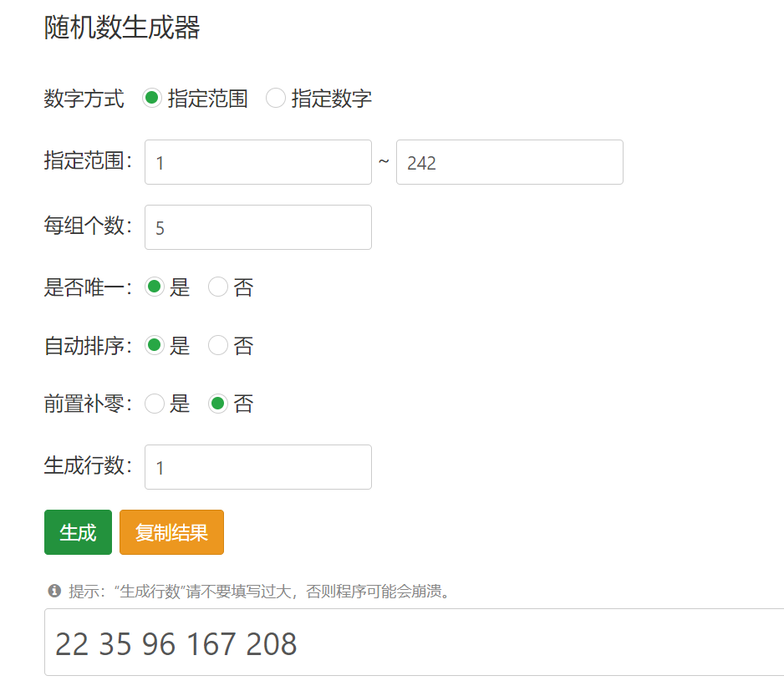Screen dimensions: 784x691
Task: Click the 是否唯一： label
Action: click(88, 287)
